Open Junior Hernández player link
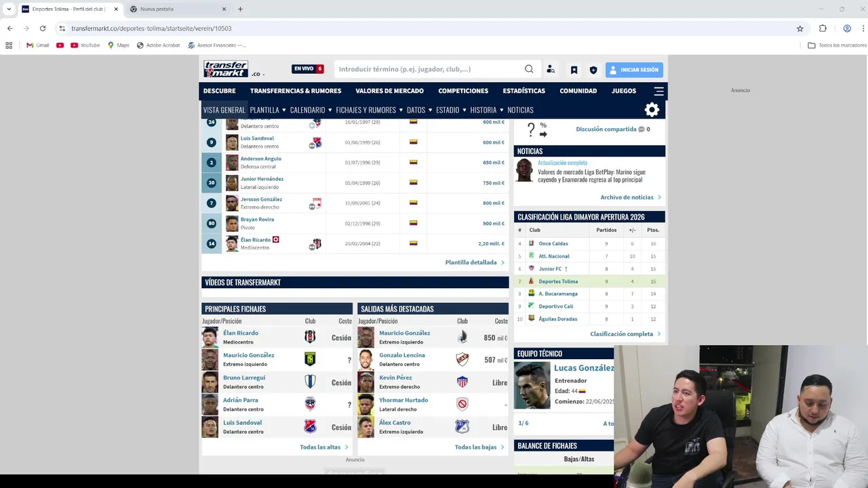The width and height of the screenshot is (868, 488). click(x=262, y=179)
